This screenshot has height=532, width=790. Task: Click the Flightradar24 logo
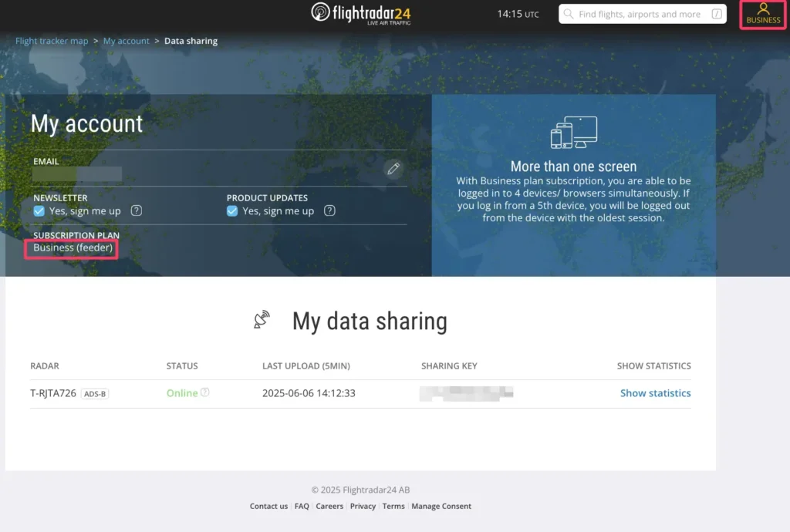click(x=361, y=14)
